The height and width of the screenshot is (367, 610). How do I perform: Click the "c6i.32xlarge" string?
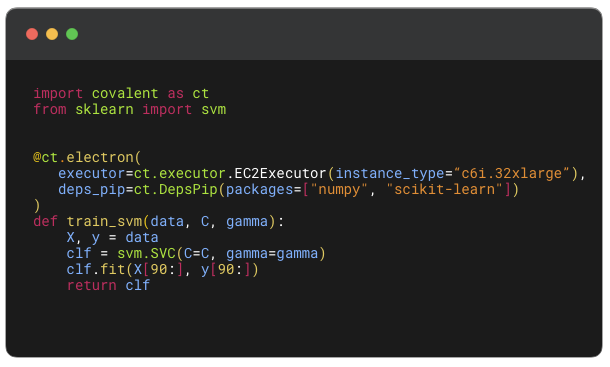tap(511, 173)
